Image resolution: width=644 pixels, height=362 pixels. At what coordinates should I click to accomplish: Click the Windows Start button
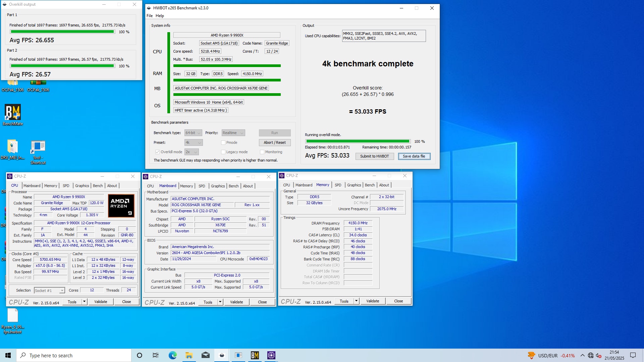[x=8, y=355]
